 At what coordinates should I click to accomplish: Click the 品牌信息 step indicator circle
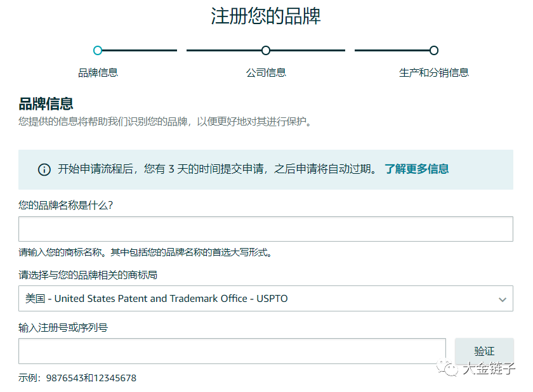coord(97,49)
